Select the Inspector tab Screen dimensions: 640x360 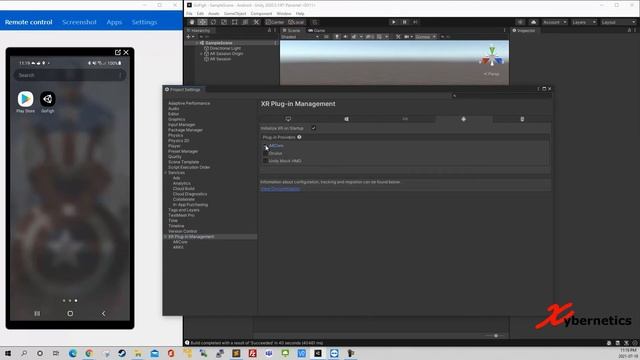(x=524, y=31)
